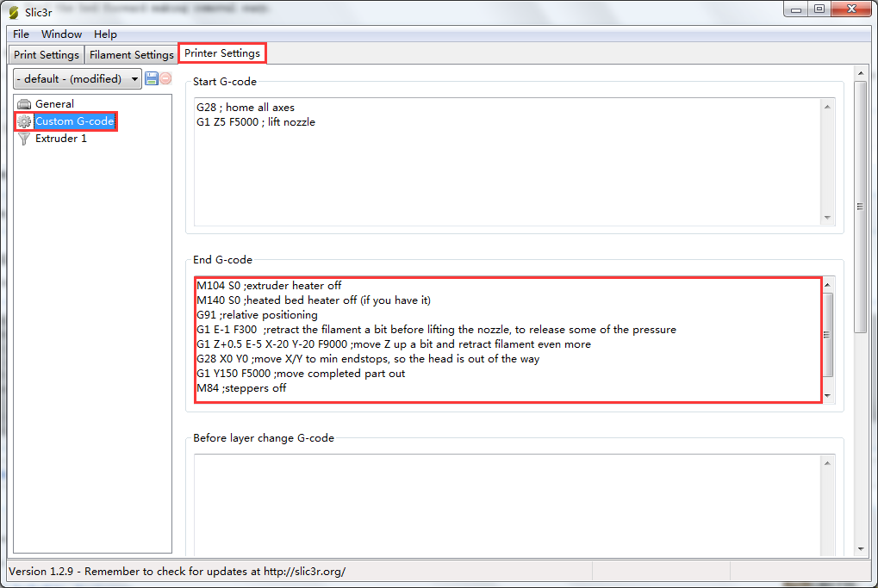
Task: Click the red delete preset icon
Action: (165, 78)
